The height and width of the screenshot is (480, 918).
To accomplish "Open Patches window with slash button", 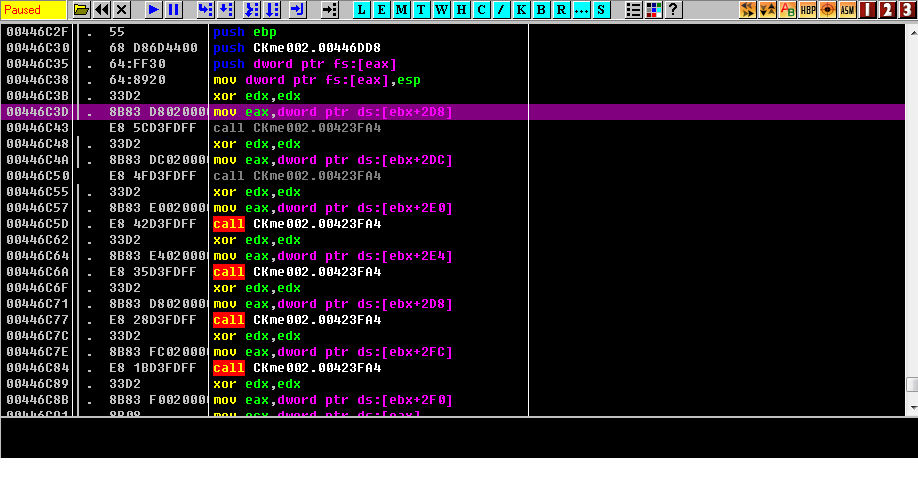I will [501, 9].
